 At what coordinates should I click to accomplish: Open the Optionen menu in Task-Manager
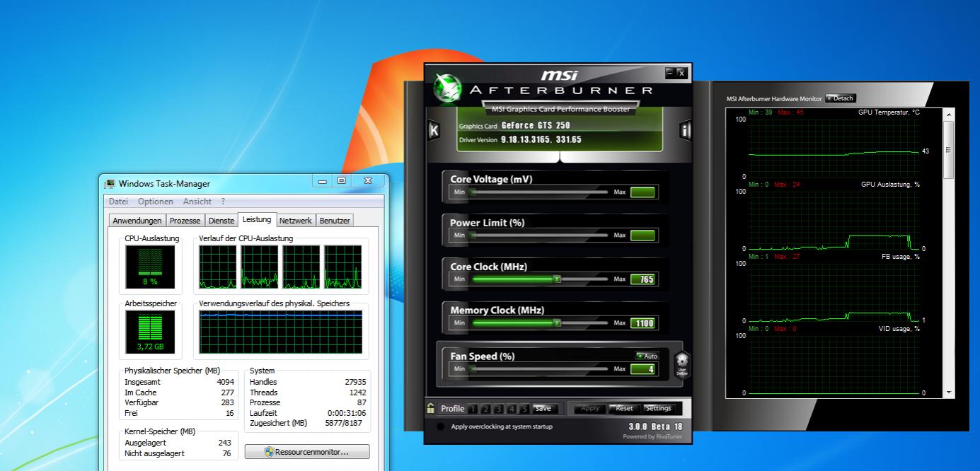pos(156,202)
